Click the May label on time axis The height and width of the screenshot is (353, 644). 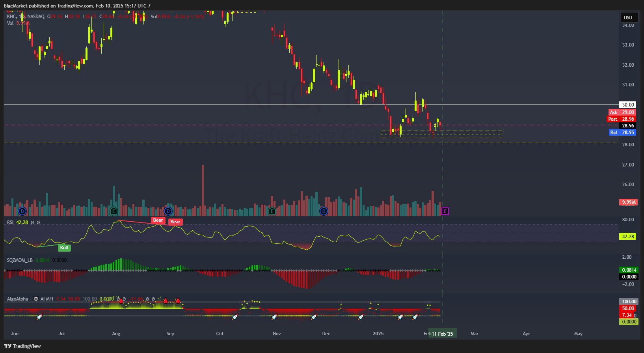578,334
